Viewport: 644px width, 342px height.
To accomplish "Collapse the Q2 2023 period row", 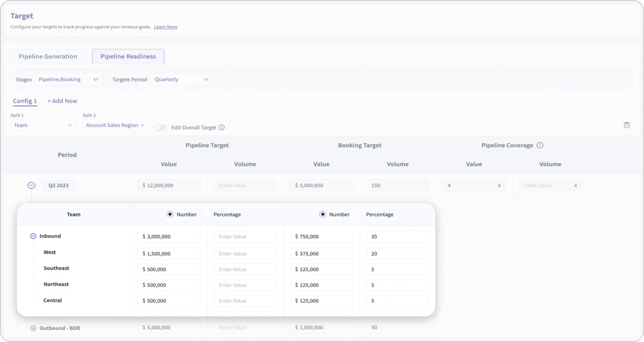I will tap(31, 185).
